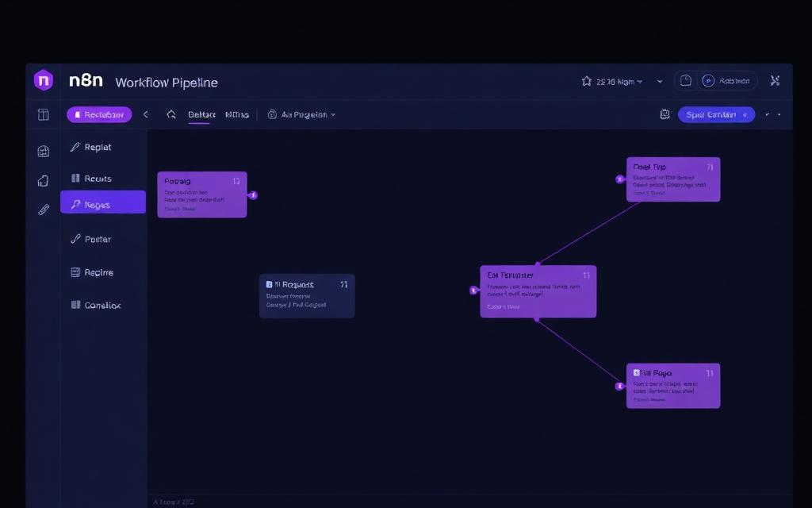Click the label text beside the play icon
This screenshot has height=508, width=812.
[733, 81]
